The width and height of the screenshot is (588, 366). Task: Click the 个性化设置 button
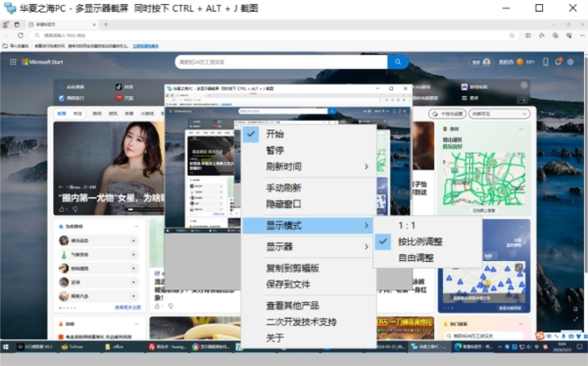click(448, 114)
